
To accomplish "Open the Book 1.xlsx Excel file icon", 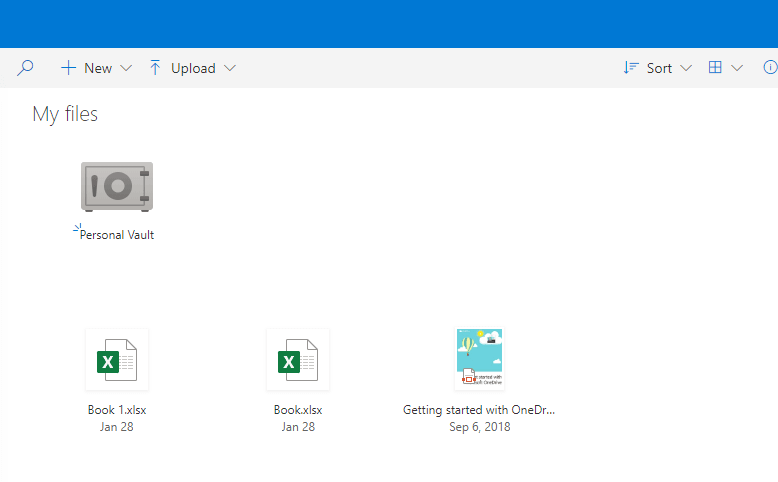I will pyautogui.click(x=117, y=359).
